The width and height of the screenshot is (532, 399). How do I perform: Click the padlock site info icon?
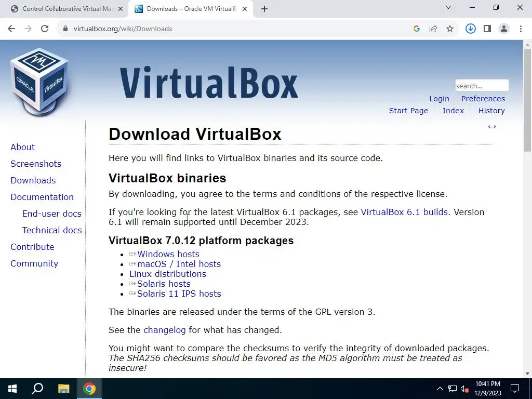(x=65, y=29)
